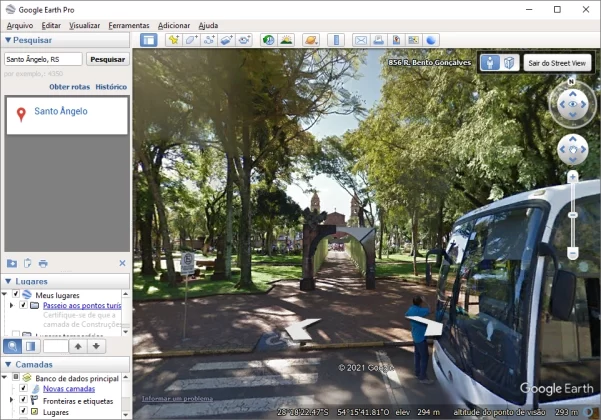Record a tour with the camera icon

pos(244,40)
